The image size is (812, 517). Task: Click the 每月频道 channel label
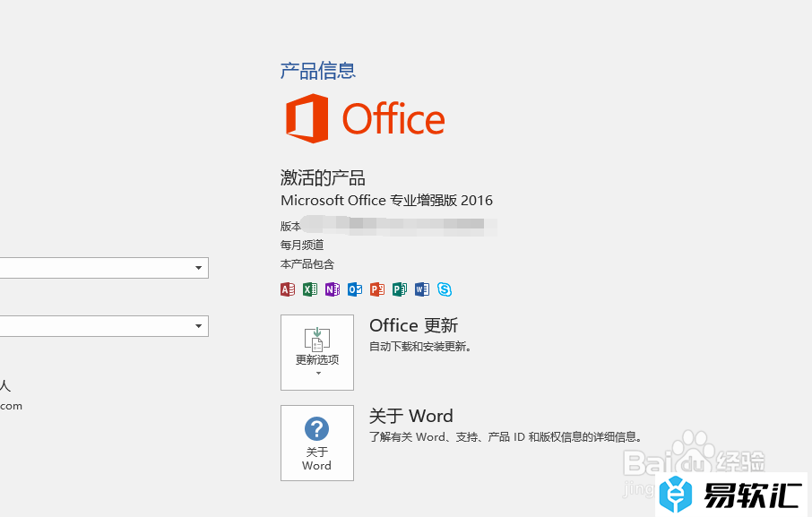click(x=302, y=245)
